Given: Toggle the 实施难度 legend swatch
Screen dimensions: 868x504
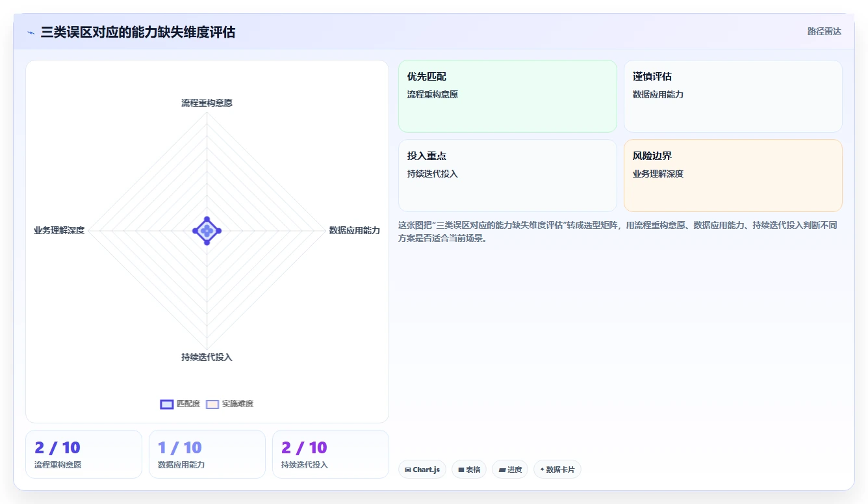Looking at the screenshot, I should coord(212,404).
